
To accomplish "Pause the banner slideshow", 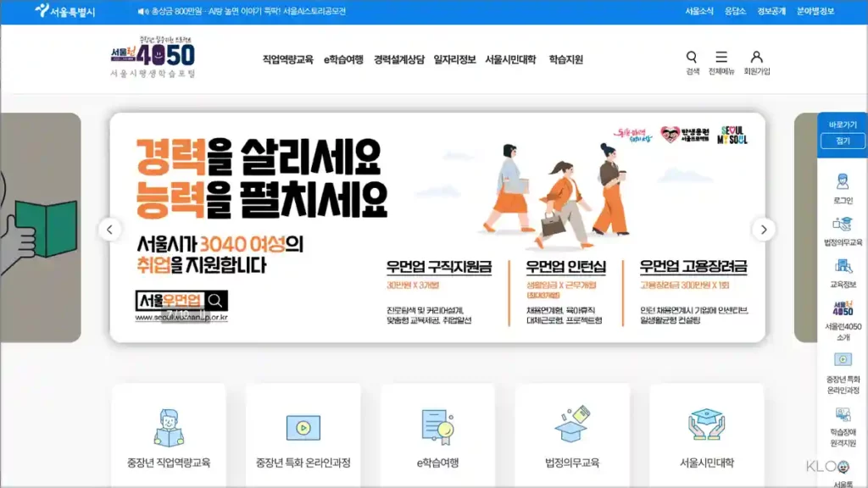I will coord(203,313).
